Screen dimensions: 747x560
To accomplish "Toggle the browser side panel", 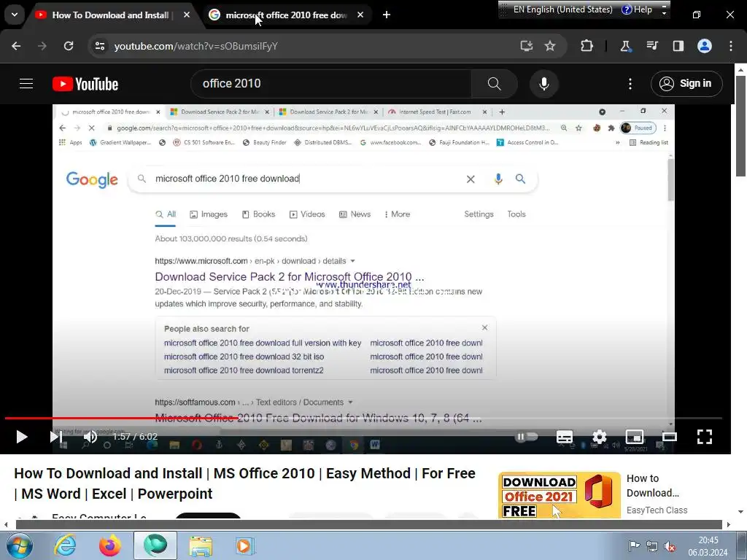I will click(x=678, y=46).
